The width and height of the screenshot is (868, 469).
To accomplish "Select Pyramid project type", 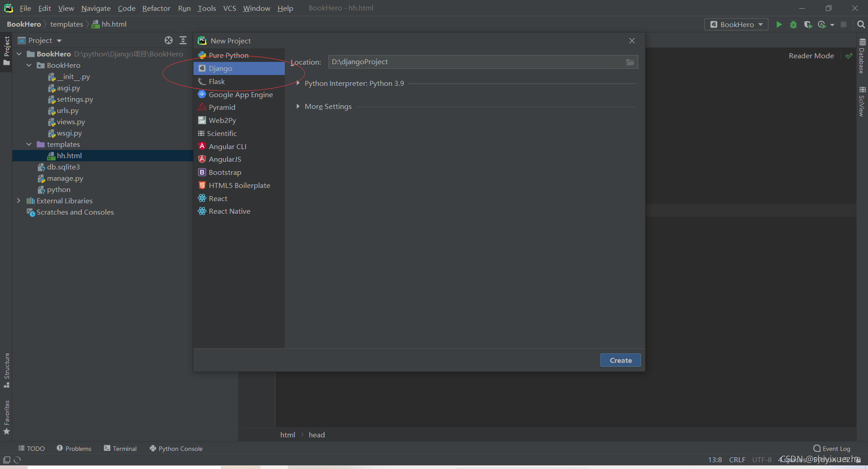I will 239,107.
